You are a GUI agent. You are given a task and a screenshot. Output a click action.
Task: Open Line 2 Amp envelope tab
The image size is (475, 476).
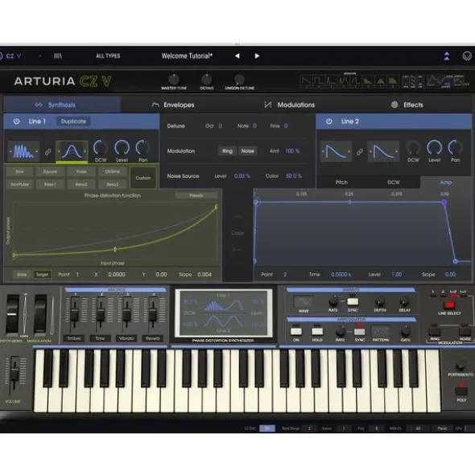click(x=445, y=183)
